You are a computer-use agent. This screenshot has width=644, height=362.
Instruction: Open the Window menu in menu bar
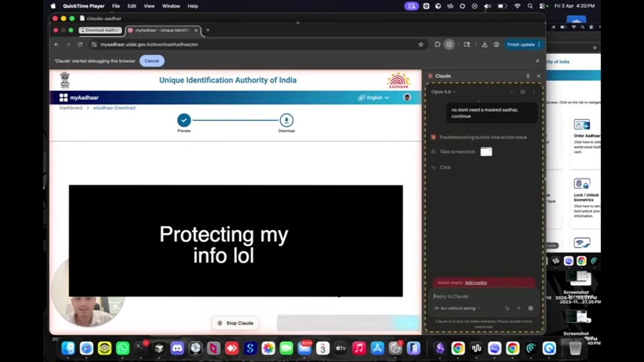[171, 6]
